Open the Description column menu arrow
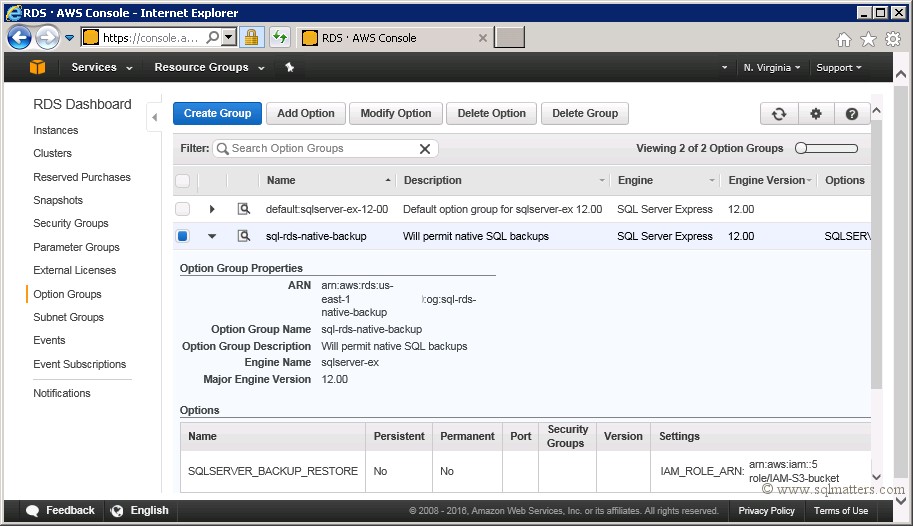This screenshot has height=526, width=913. point(602,181)
